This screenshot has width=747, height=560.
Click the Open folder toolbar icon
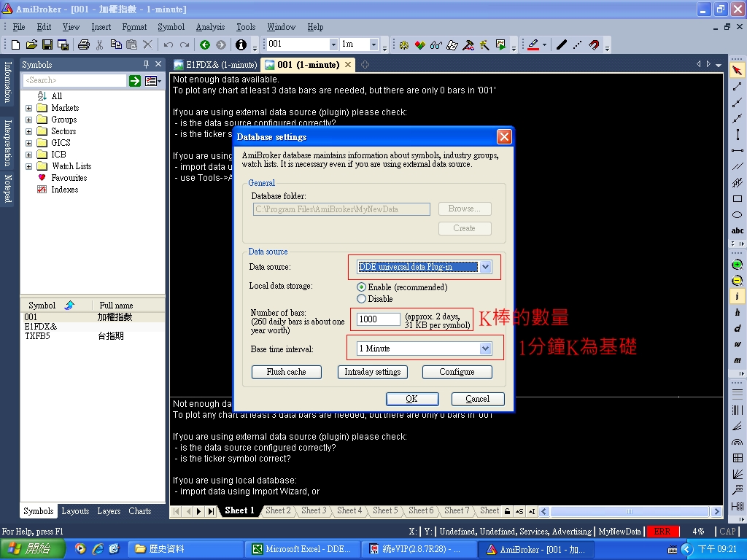tap(31, 44)
